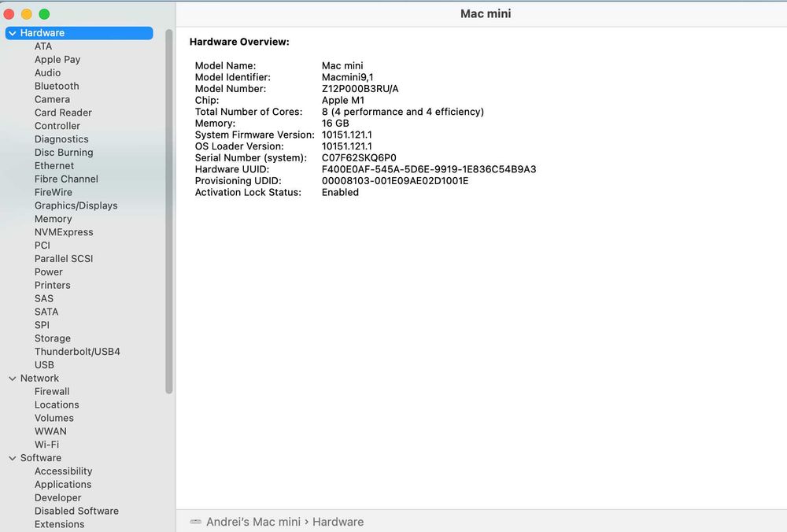Open the Thunderbolt/USB4 entry
787x532 pixels.
[77, 352]
